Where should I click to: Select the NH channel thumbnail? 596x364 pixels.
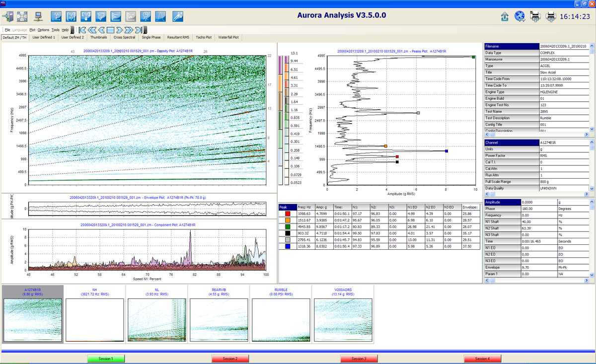tap(94, 313)
